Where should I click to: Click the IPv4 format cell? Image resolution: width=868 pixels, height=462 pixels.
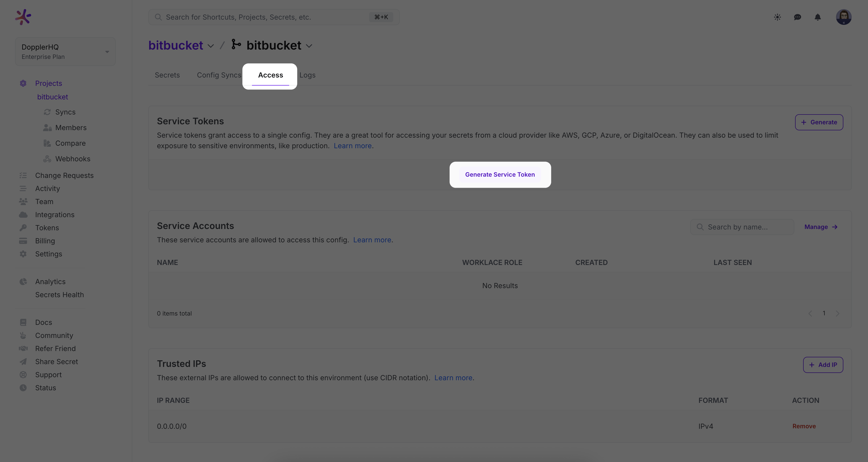(x=706, y=426)
